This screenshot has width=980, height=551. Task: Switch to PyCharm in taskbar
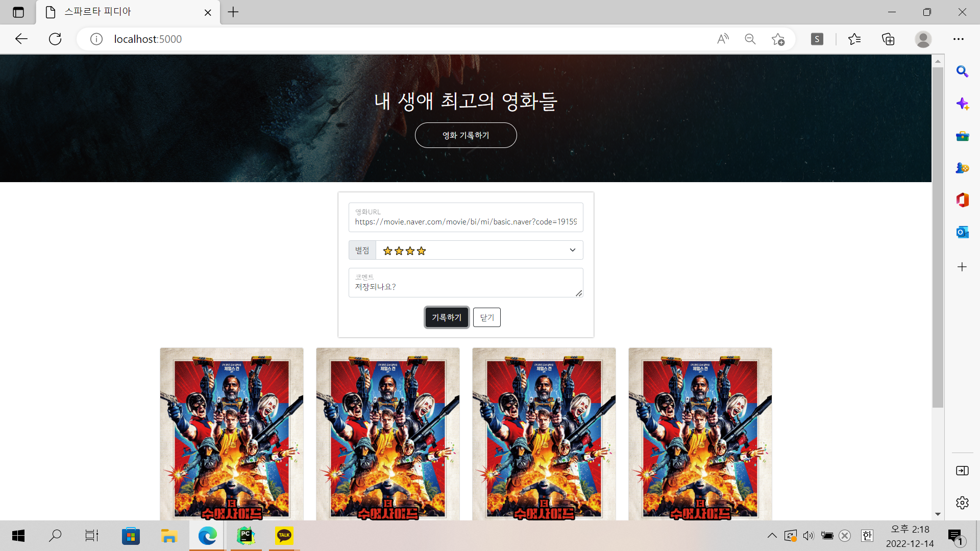point(246,536)
